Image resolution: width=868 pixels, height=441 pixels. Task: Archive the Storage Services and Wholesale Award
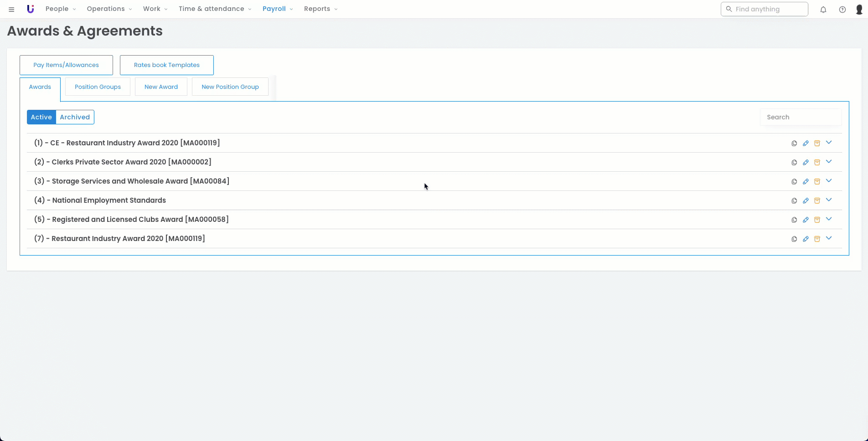click(817, 182)
